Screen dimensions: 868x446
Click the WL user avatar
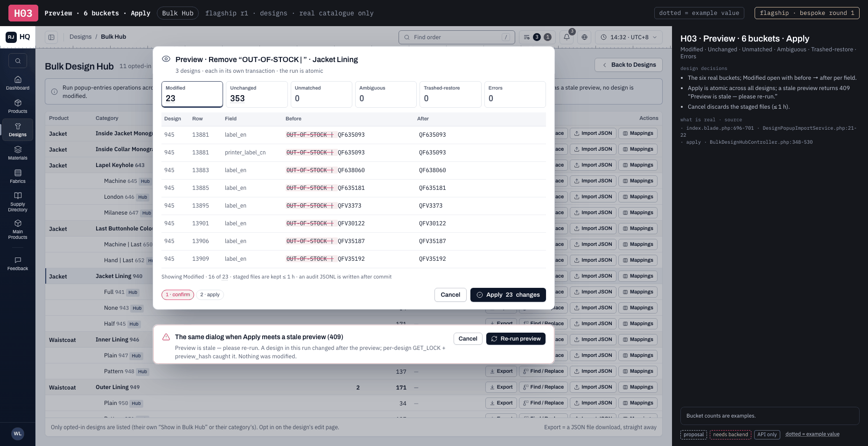(x=18, y=433)
